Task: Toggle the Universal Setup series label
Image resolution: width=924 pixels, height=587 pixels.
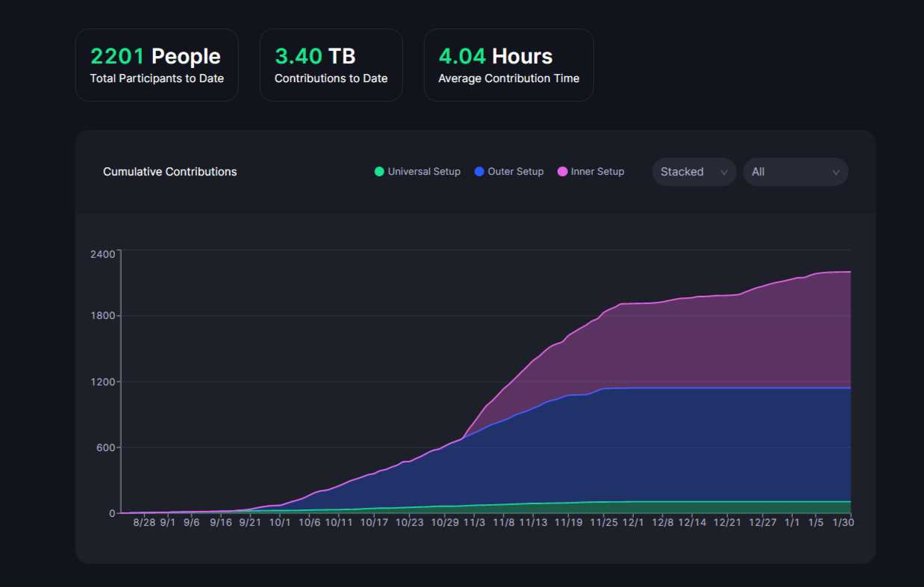Action: (x=424, y=172)
